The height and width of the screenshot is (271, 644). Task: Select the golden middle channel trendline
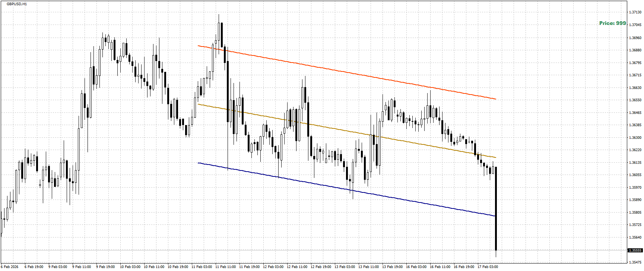347,131
